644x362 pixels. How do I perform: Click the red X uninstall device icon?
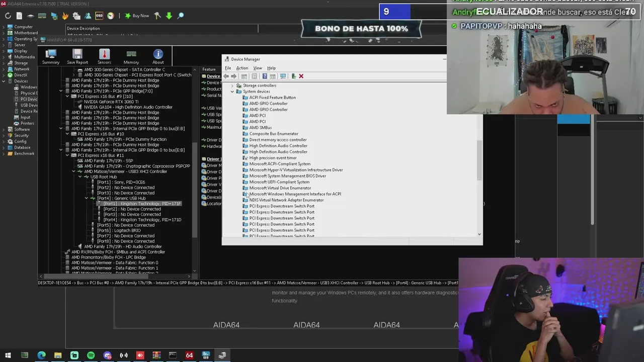click(301, 76)
